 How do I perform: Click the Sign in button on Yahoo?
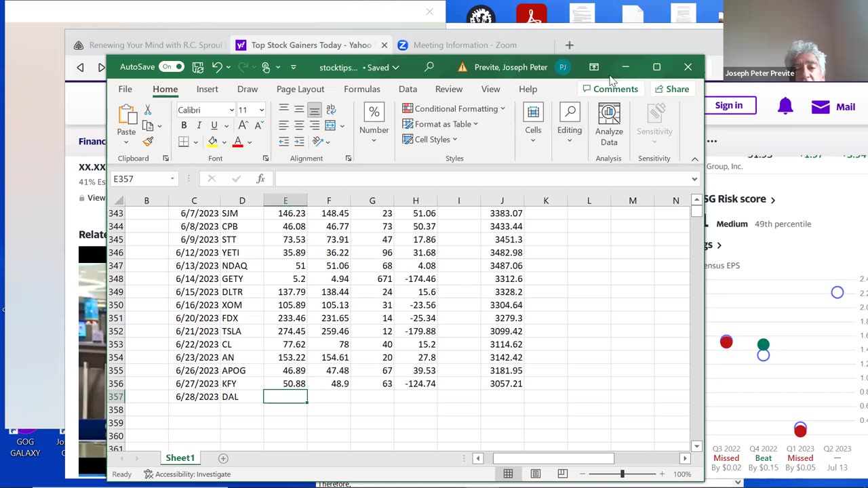pos(729,105)
